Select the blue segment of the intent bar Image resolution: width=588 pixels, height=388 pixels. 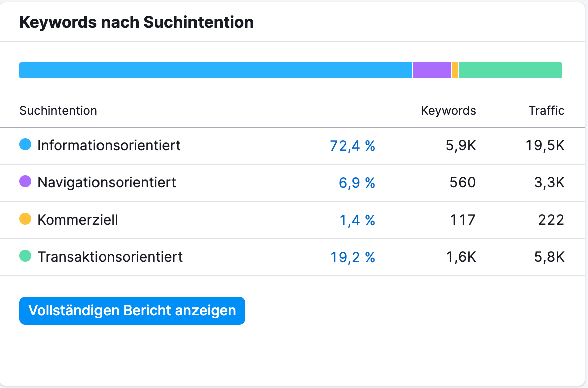click(x=215, y=70)
